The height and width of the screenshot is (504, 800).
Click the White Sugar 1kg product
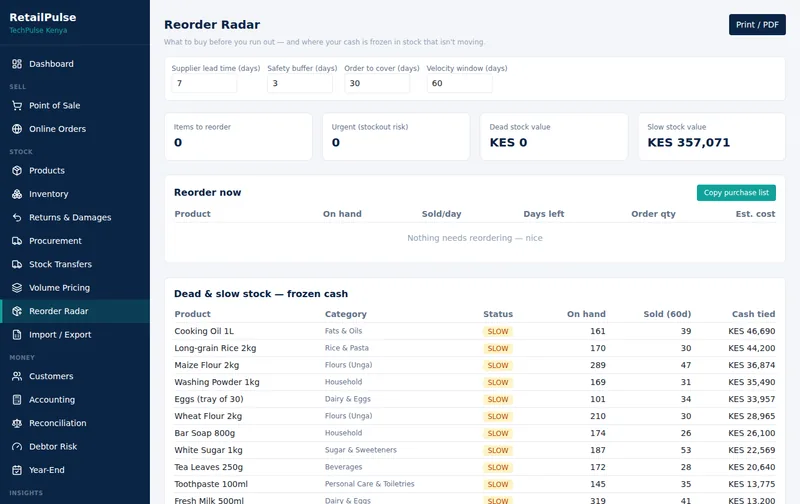208,450
